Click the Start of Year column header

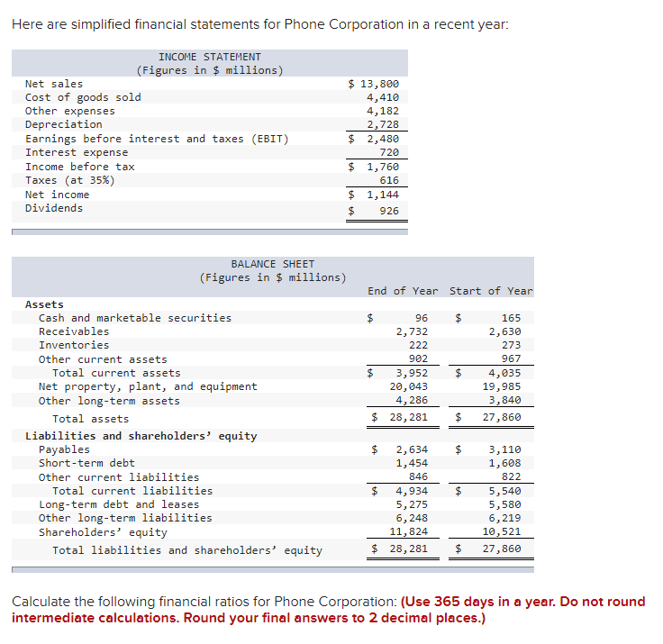coord(491,291)
